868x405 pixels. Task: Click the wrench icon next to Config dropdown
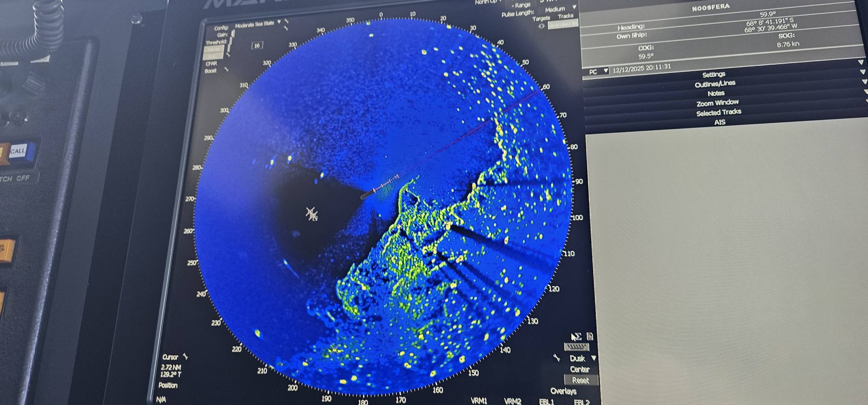click(286, 21)
